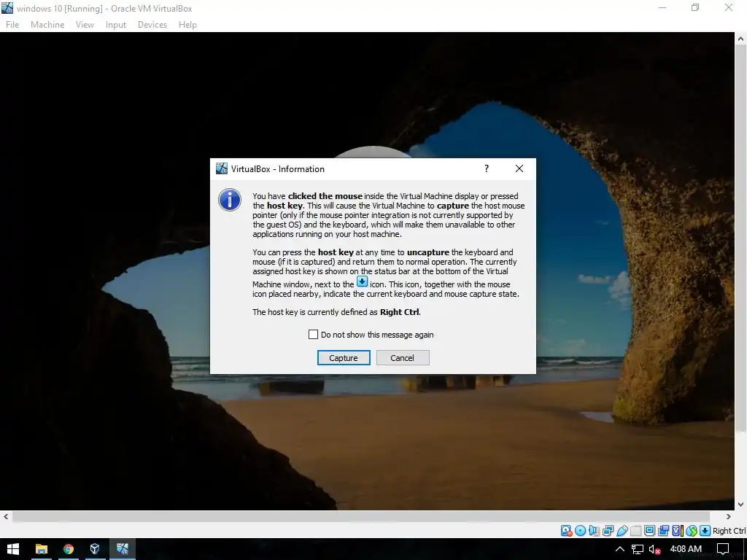Viewport: 747px width, 560px height.
Task: Minimize the Oracle VM VirtualBox window
Action: [662, 7]
